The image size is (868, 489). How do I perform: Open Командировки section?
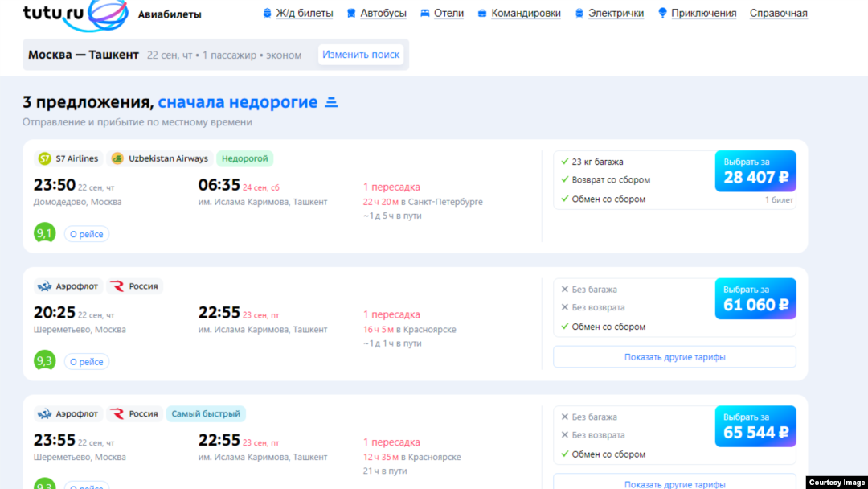[526, 14]
